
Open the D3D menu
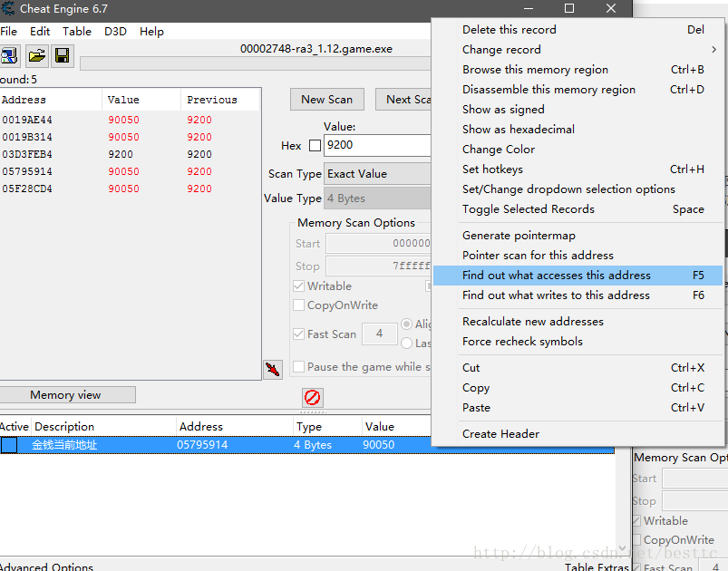115,31
